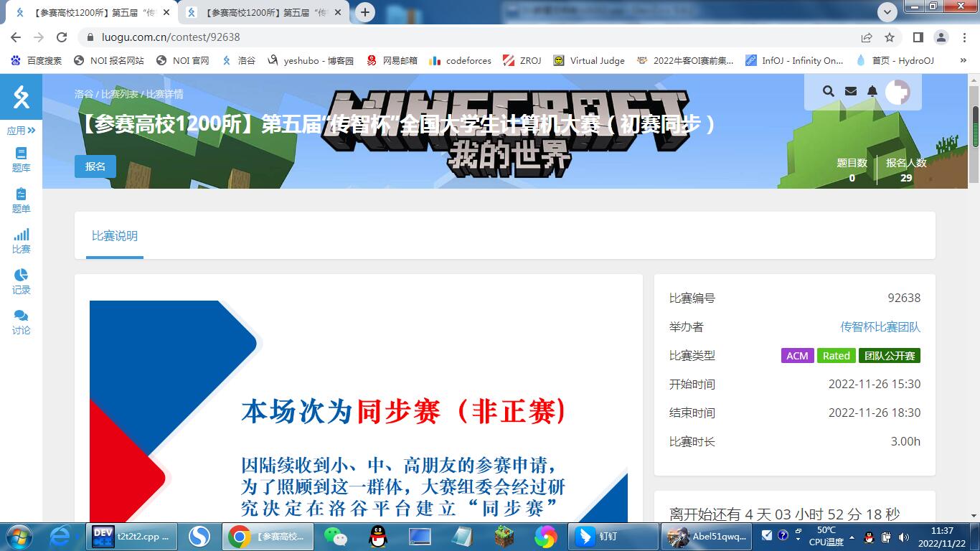Click the Luogu logo in the sidebar
The width and height of the screenshot is (980, 551).
coord(21,97)
